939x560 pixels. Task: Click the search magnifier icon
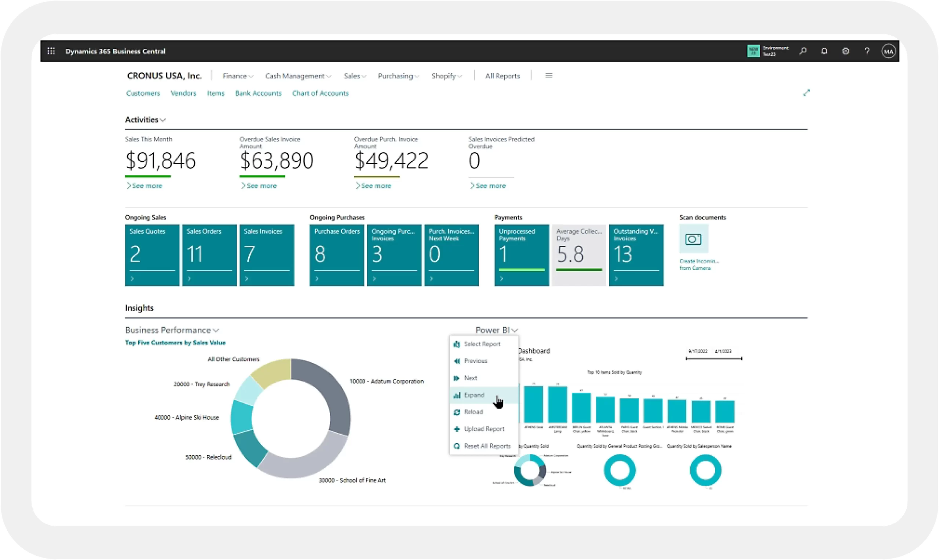pyautogui.click(x=803, y=51)
